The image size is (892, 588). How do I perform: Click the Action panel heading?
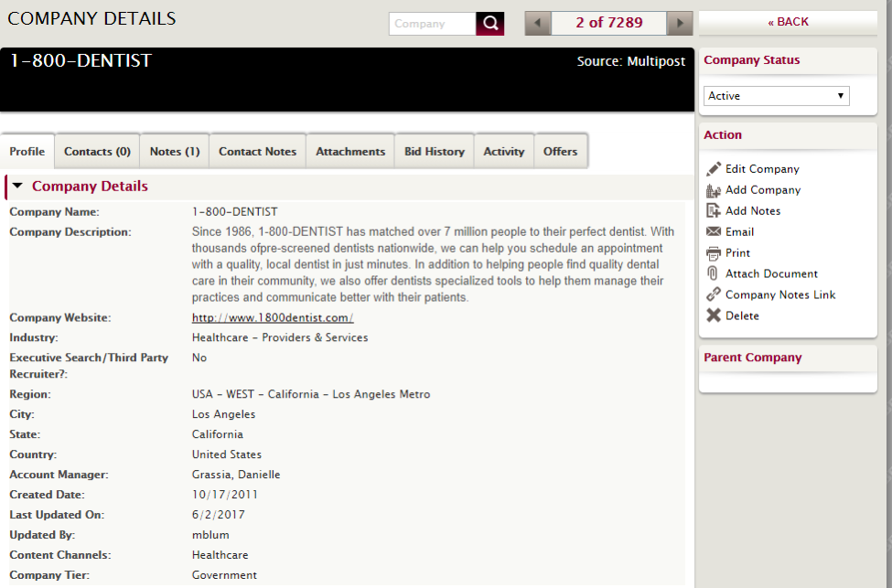(x=723, y=134)
